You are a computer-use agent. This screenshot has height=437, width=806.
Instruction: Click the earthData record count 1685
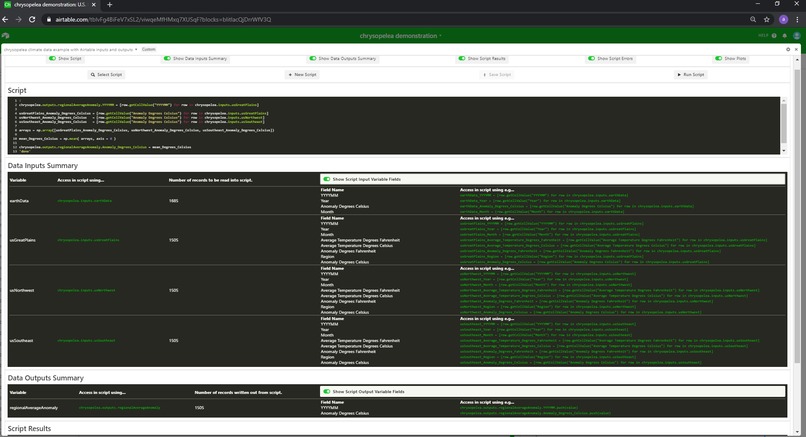(174, 201)
